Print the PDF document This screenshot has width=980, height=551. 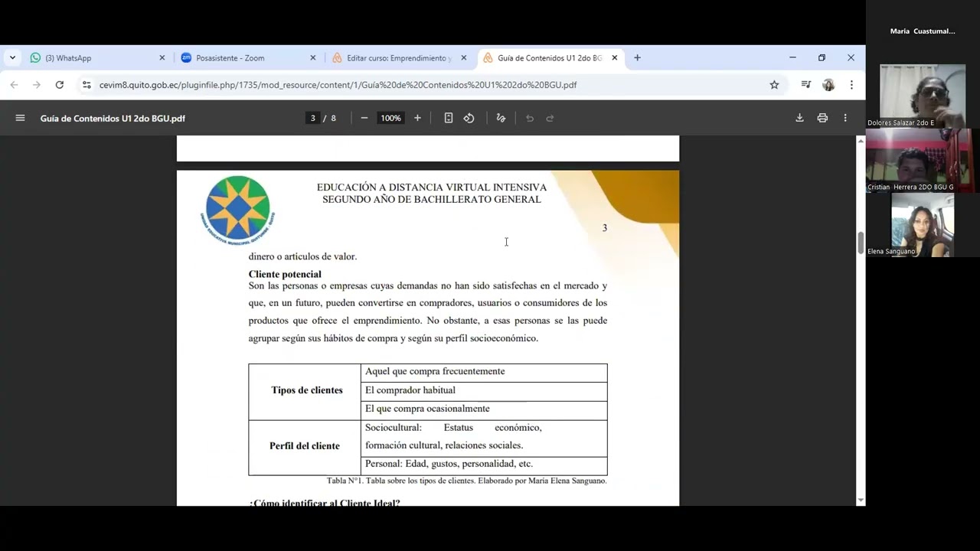822,118
